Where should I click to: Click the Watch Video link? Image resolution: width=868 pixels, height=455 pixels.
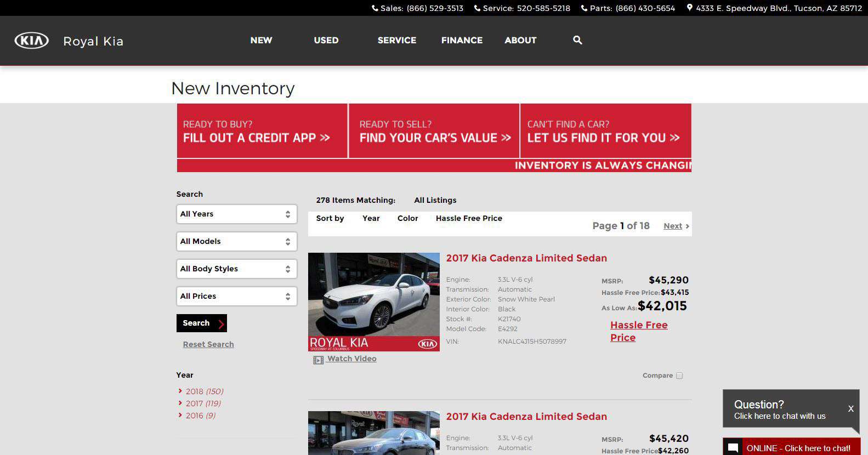click(351, 359)
